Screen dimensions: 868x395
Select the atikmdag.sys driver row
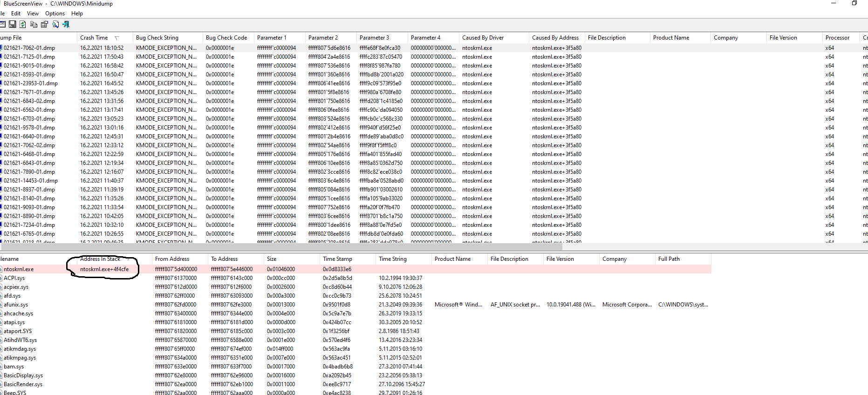tap(20, 349)
